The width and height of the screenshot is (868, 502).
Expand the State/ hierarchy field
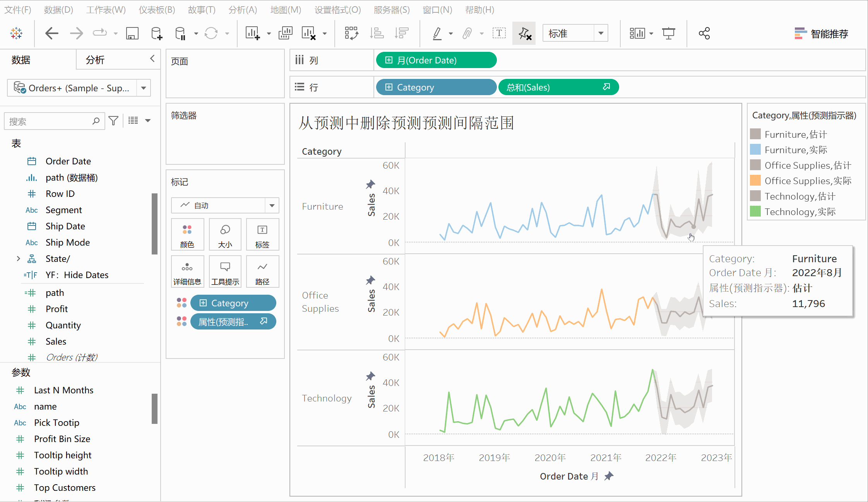click(18, 258)
